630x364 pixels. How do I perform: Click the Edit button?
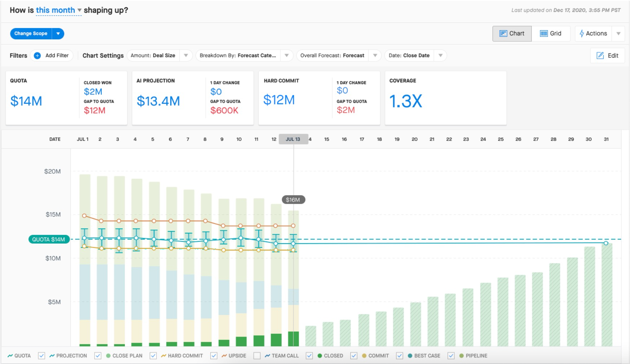coord(608,56)
